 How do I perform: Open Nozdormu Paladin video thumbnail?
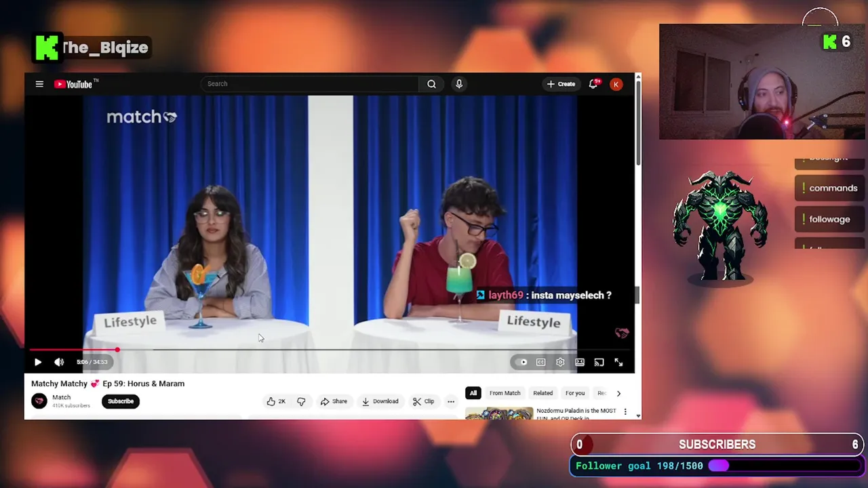tap(499, 413)
